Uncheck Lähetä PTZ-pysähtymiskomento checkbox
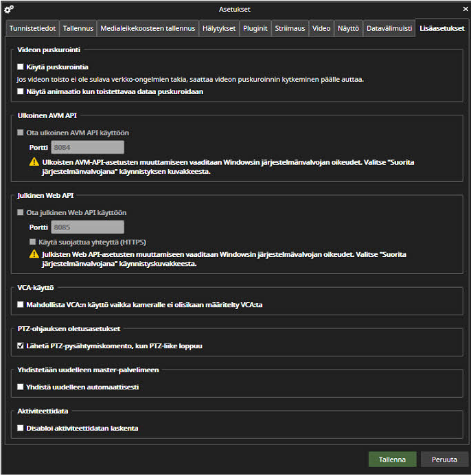471x476 pixels. 21,345
